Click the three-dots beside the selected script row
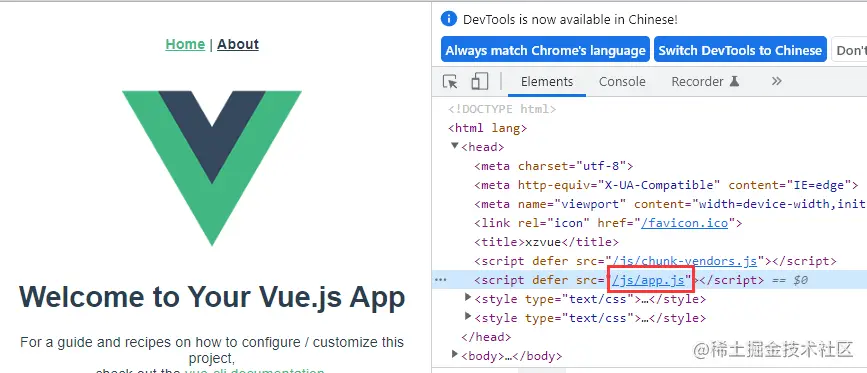The height and width of the screenshot is (373, 867). (x=440, y=280)
